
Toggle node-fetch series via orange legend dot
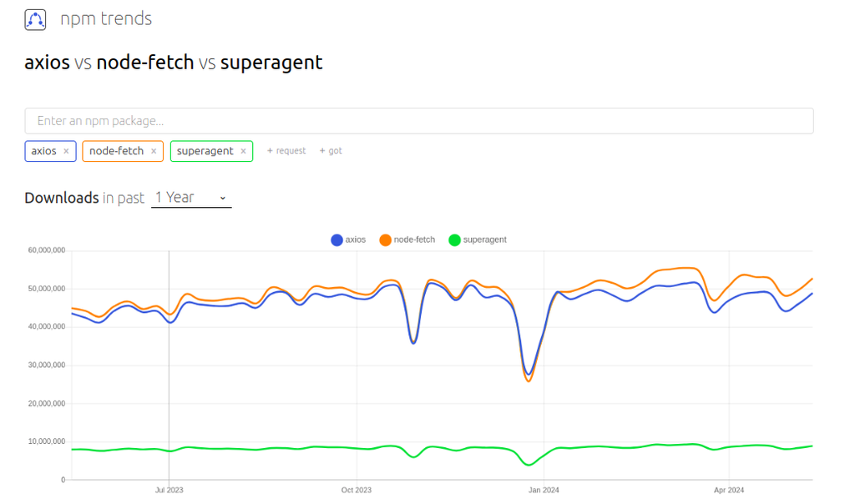385,240
